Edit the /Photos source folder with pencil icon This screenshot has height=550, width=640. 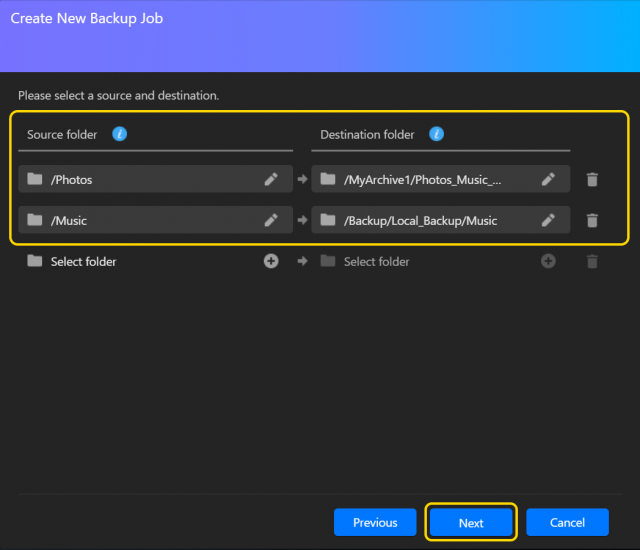pos(271,179)
